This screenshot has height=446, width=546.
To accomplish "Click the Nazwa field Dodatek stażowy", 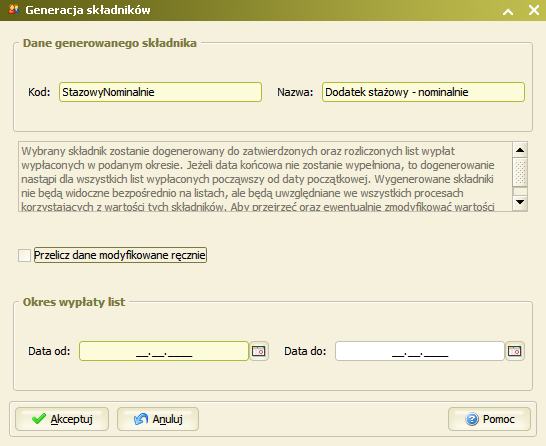I will point(423,92).
